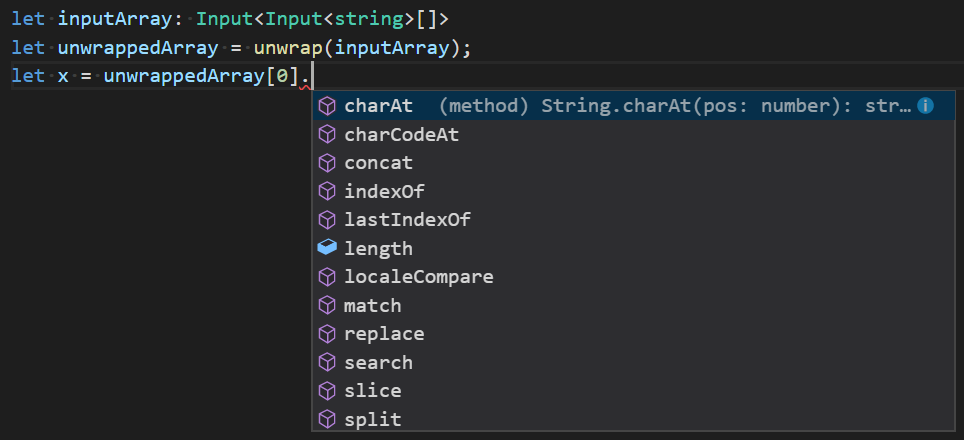Select the charAt suggestion
Screen dimensions: 964x440
[633, 106]
